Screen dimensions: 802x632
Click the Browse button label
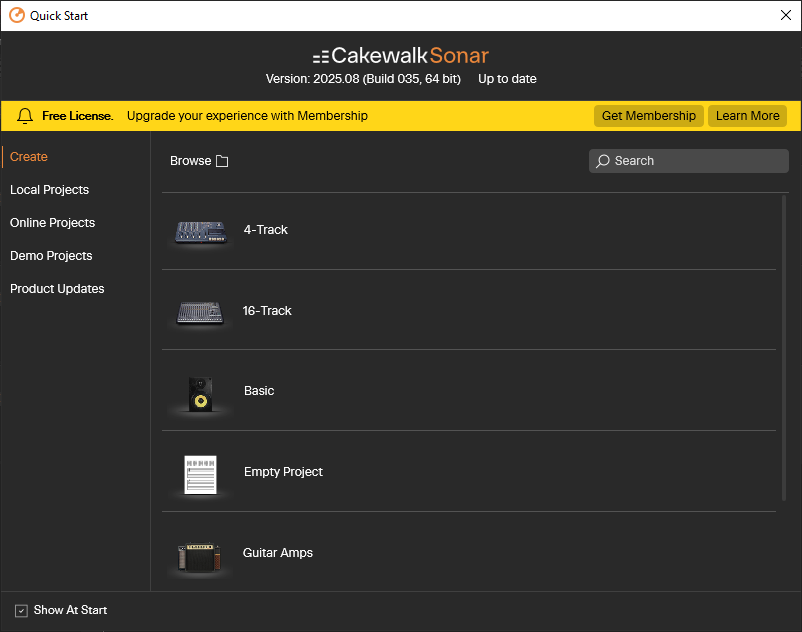click(190, 161)
